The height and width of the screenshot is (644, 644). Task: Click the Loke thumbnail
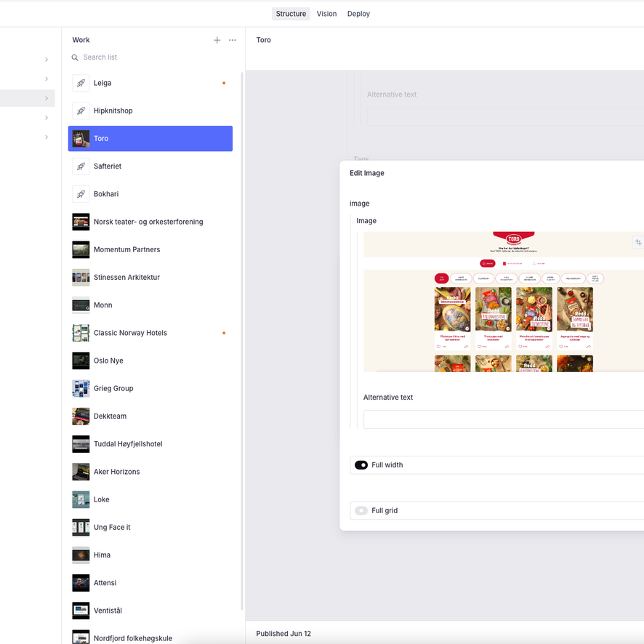coord(81,499)
